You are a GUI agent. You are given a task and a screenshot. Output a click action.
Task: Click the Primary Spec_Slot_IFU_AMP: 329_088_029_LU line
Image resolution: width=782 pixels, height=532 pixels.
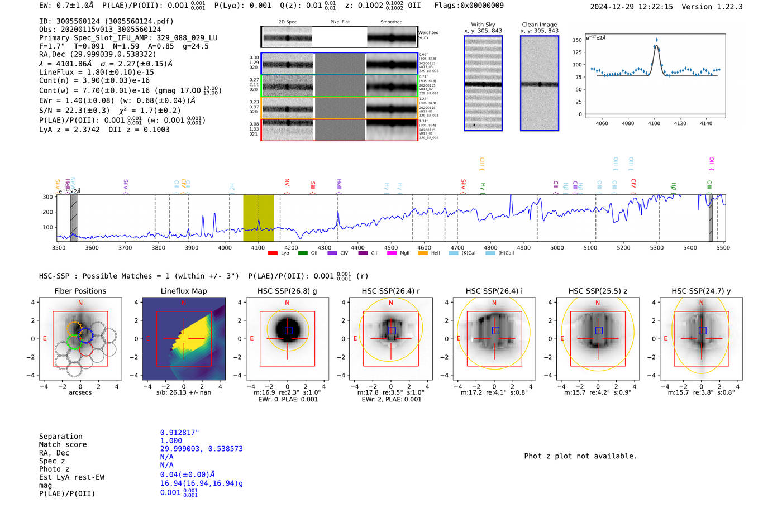pyautogui.click(x=128, y=38)
